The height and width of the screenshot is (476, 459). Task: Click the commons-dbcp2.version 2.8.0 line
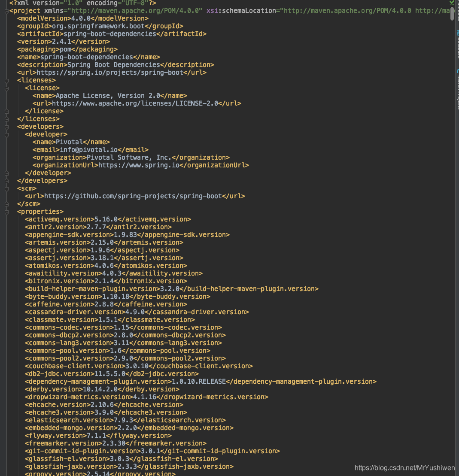pyautogui.click(x=125, y=336)
